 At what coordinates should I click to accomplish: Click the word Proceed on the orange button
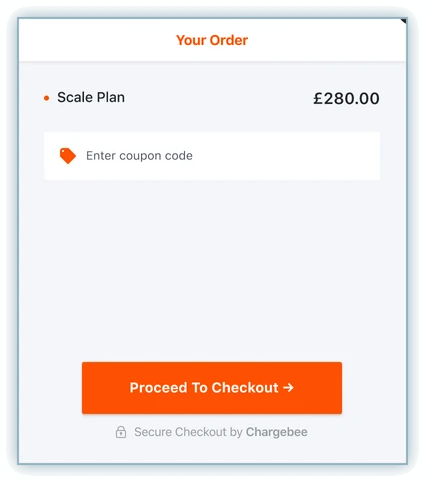(x=158, y=388)
